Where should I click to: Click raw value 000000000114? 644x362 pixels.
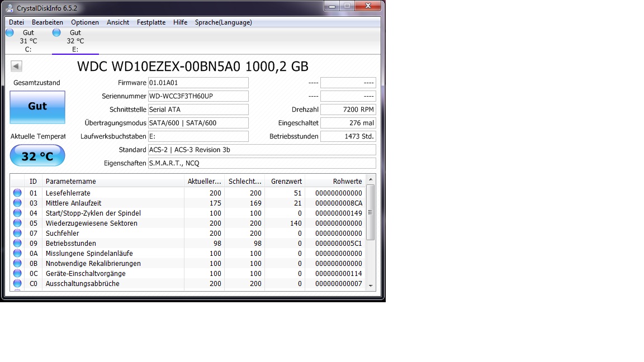(339, 273)
